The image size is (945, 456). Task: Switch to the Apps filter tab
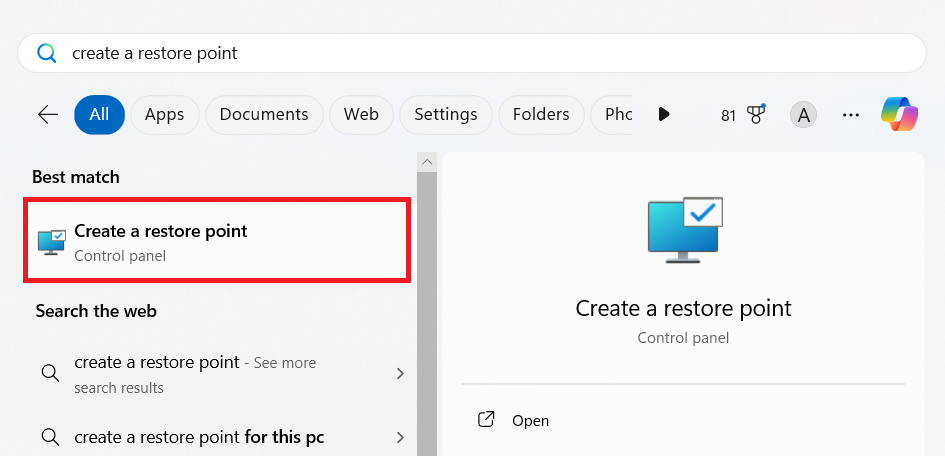165,114
